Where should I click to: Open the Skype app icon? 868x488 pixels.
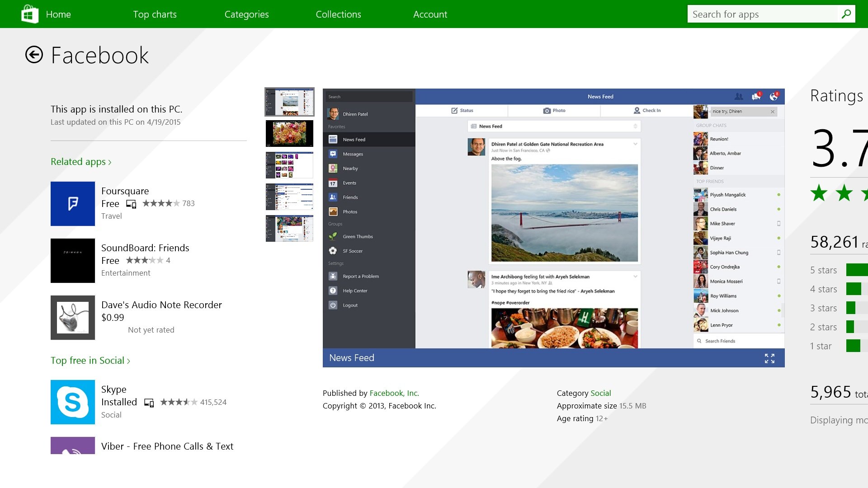[73, 402]
